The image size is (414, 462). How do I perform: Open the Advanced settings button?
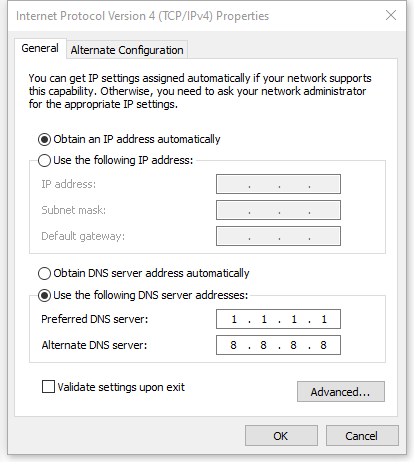click(341, 392)
